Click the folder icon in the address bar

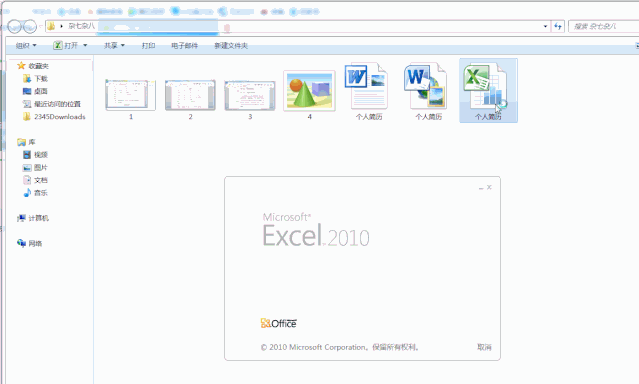pyautogui.click(x=51, y=26)
